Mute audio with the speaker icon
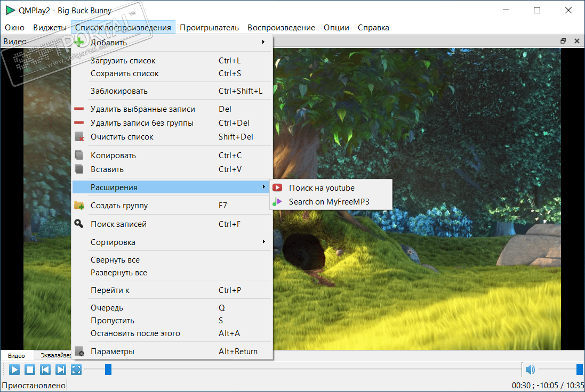Image resolution: width=585 pixels, height=392 pixels. click(530, 370)
